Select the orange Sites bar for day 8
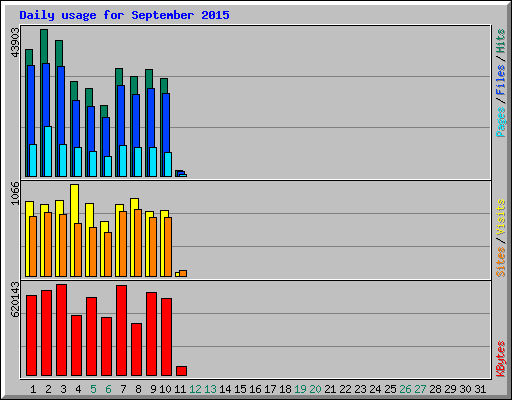The height and width of the screenshot is (400, 512). point(138,243)
